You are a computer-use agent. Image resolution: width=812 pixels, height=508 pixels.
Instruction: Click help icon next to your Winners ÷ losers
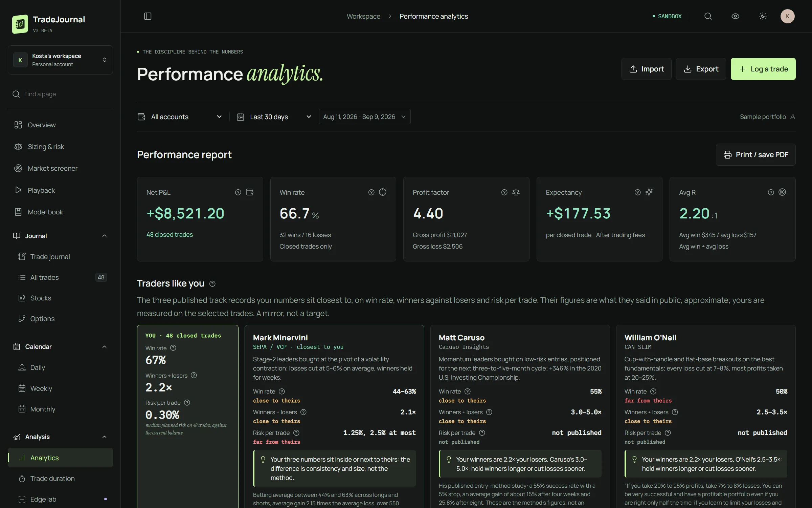click(x=194, y=375)
